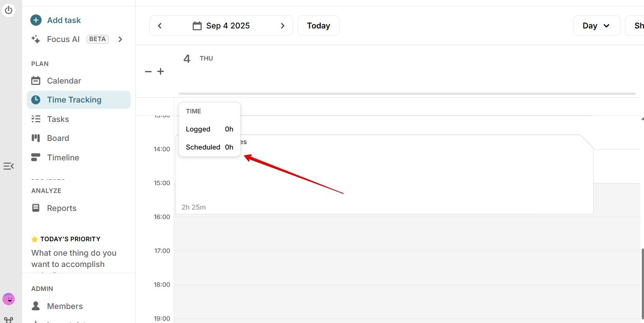Image resolution: width=644 pixels, height=323 pixels.
Task: Click the power icon at top left
Action: (9, 9)
